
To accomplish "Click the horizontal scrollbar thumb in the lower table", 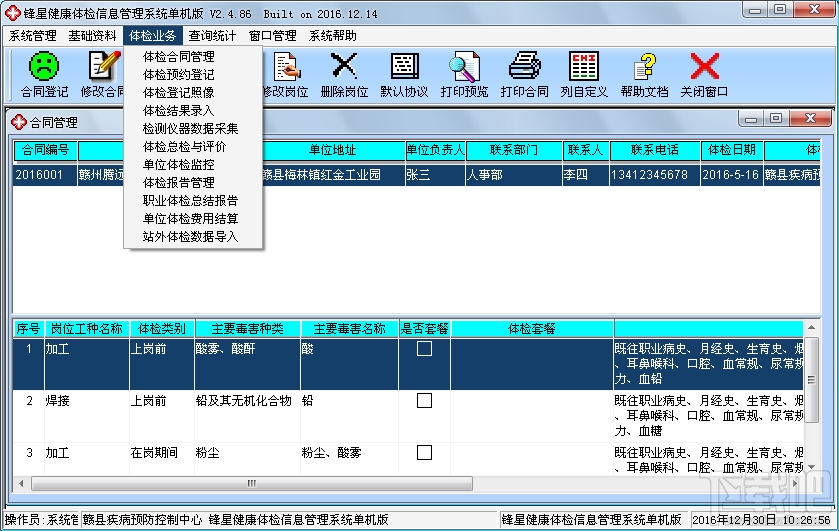I will (x=251, y=483).
